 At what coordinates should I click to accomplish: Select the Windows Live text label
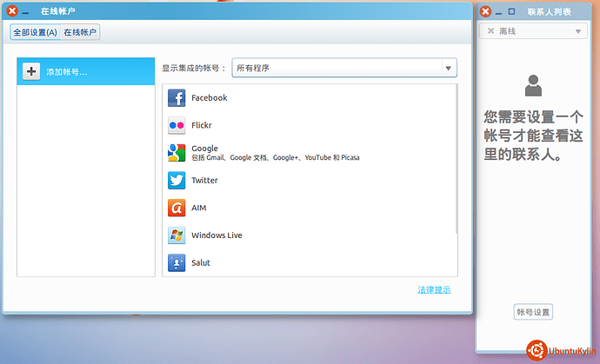click(x=217, y=235)
